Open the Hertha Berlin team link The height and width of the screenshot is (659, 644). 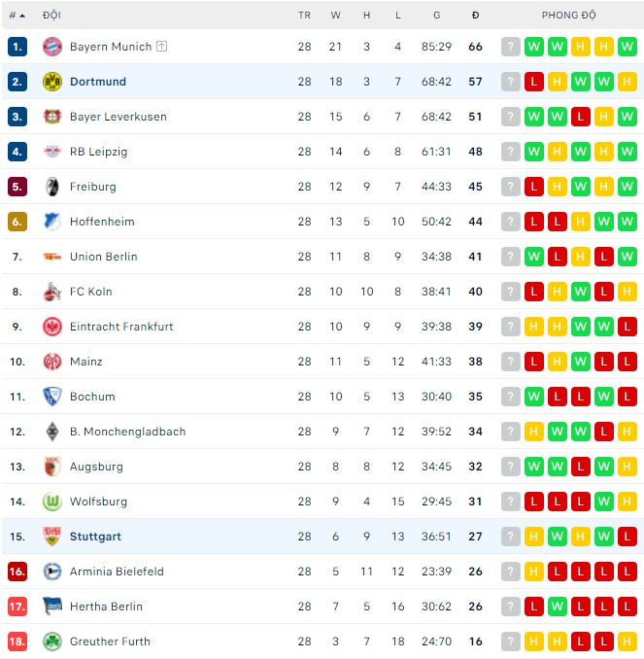[x=106, y=607]
